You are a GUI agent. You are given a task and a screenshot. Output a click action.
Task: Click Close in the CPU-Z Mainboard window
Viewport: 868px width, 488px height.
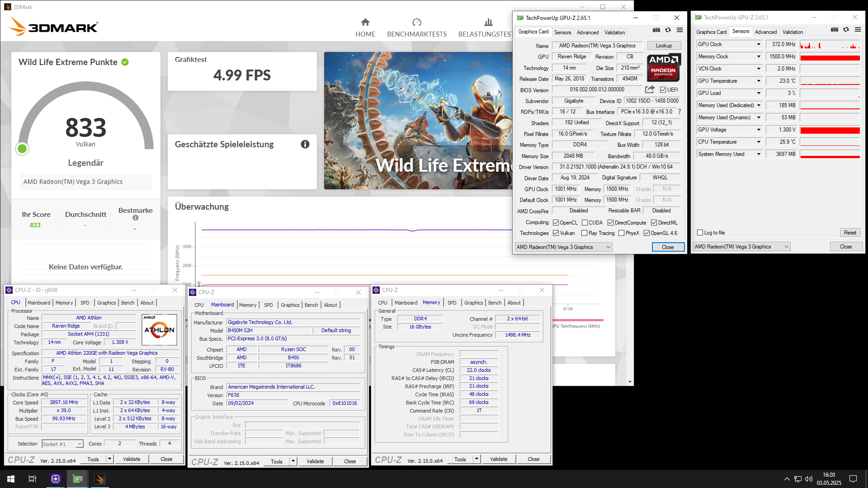[x=350, y=461]
